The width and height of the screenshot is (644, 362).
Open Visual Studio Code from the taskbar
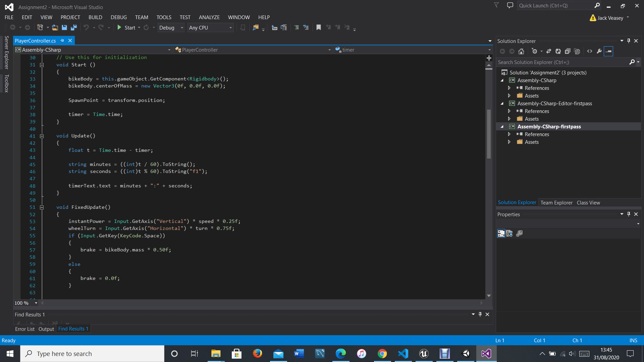(403, 354)
